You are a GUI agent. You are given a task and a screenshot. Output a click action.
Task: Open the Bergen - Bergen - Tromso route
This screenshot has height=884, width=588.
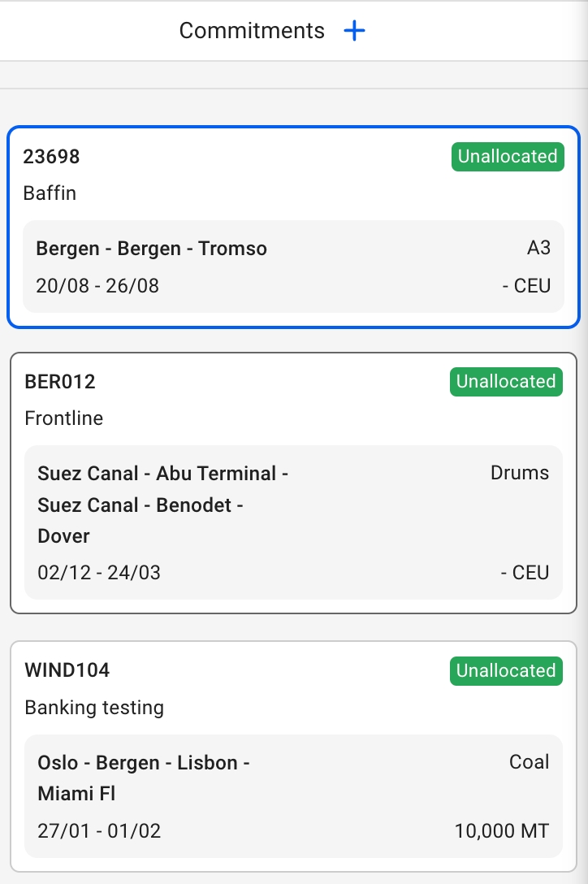pos(151,249)
